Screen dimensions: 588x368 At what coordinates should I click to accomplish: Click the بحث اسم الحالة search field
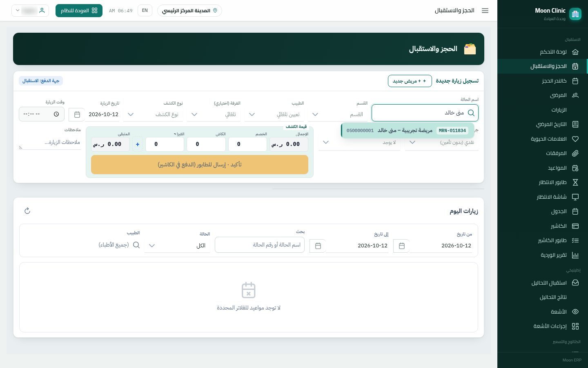click(x=260, y=245)
